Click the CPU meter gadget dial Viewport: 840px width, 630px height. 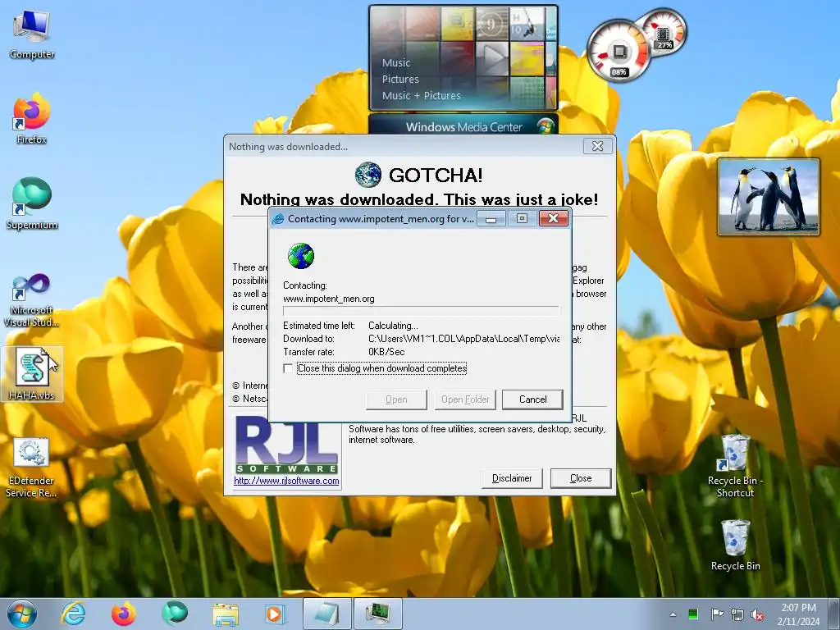point(619,52)
